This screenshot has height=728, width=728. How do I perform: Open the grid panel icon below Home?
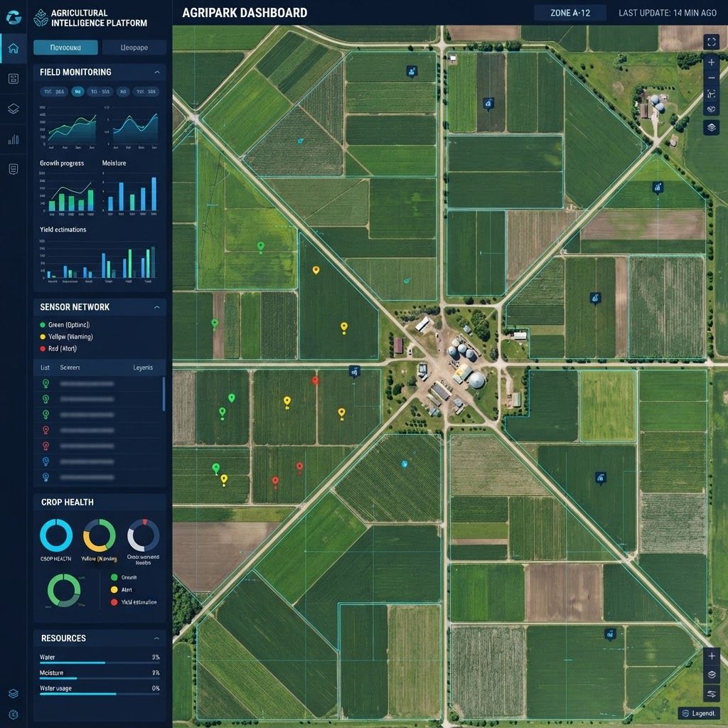click(14, 78)
